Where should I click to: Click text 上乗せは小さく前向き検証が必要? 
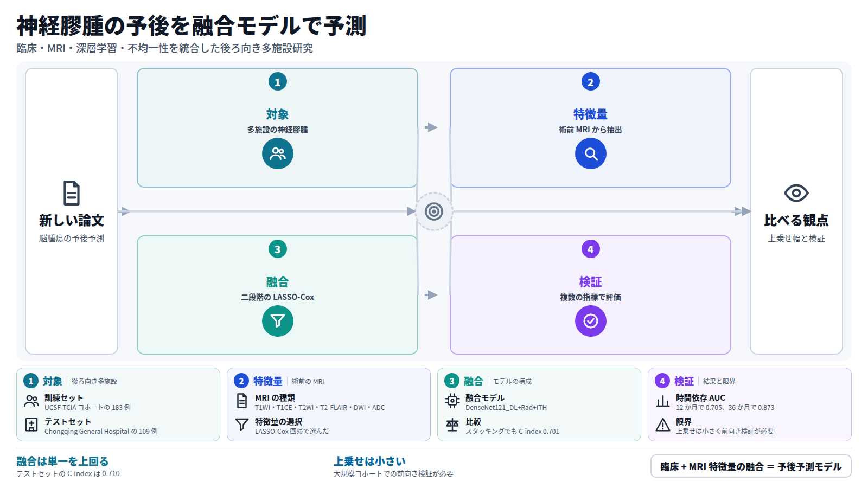tap(725, 431)
